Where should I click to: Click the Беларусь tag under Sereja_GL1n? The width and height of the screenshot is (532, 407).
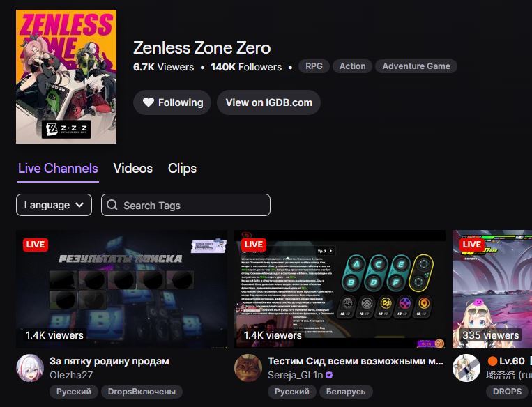[x=346, y=392]
